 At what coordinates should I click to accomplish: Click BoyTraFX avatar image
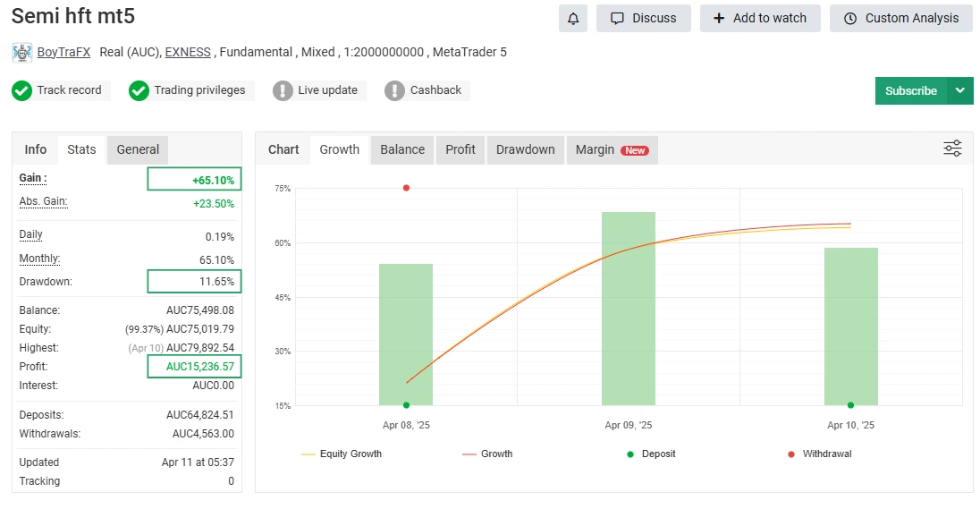22,53
